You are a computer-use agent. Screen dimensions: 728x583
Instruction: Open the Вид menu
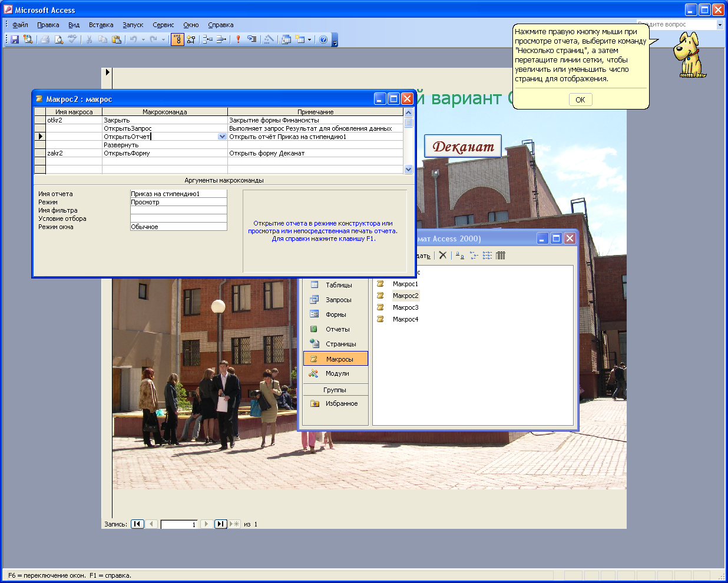74,25
